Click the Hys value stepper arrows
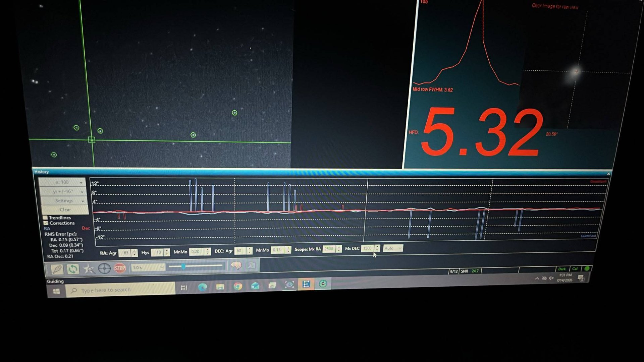This screenshot has height=362, width=644. point(167,252)
